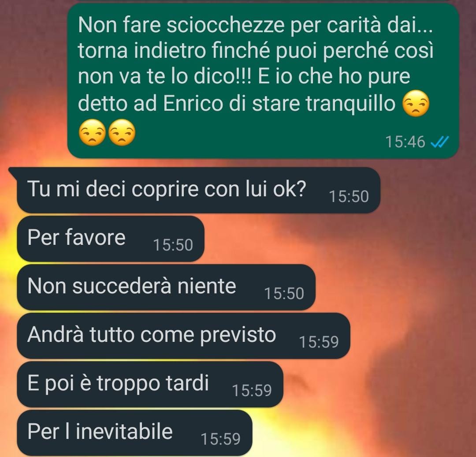Click the 15:46 timestamp on the sent message

[405, 142]
